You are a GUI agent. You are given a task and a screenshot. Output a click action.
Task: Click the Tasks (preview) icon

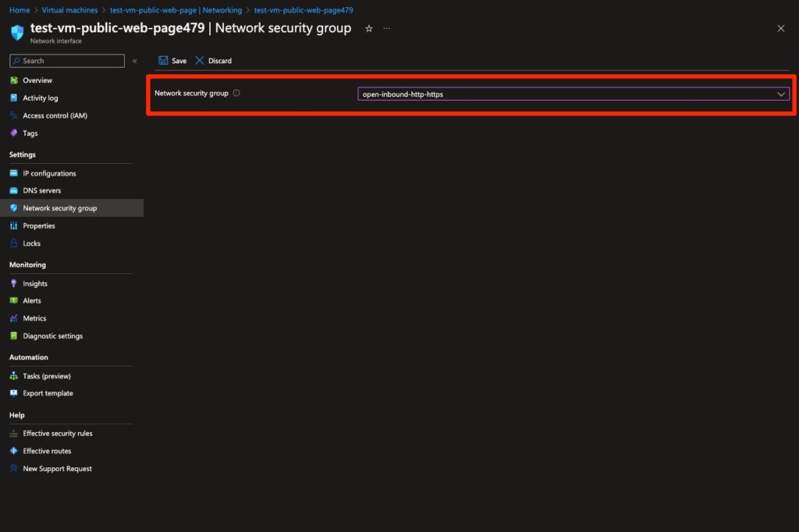pyautogui.click(x=14, y=376)
